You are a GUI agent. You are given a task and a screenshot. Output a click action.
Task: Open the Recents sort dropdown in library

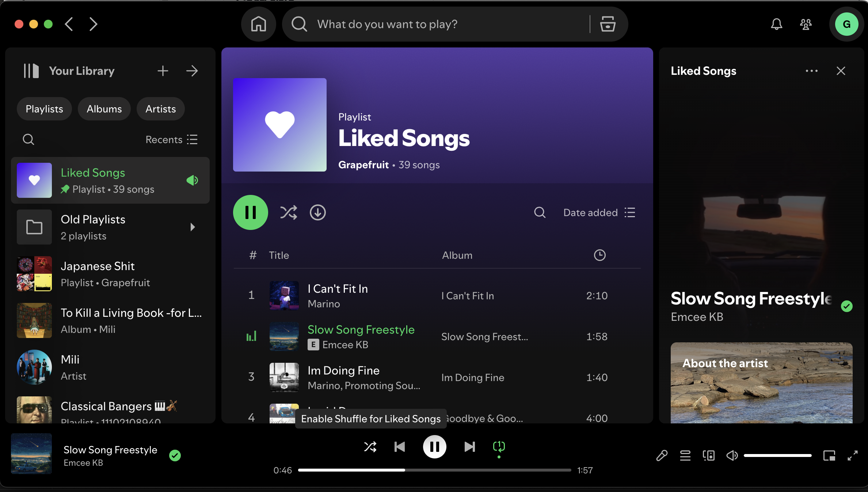(x=171, y=139)
